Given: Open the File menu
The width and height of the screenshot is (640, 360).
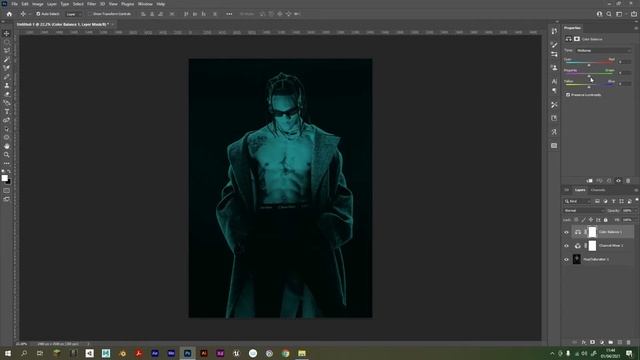Looking at the screenshot, I should click(x=14, y=4).
